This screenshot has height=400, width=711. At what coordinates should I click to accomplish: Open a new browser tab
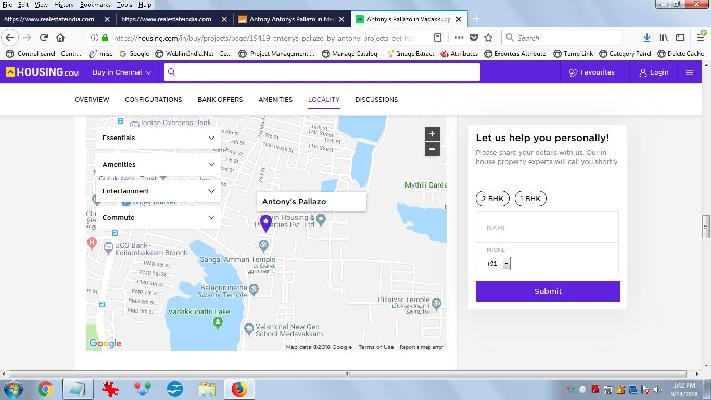(476, 19)
